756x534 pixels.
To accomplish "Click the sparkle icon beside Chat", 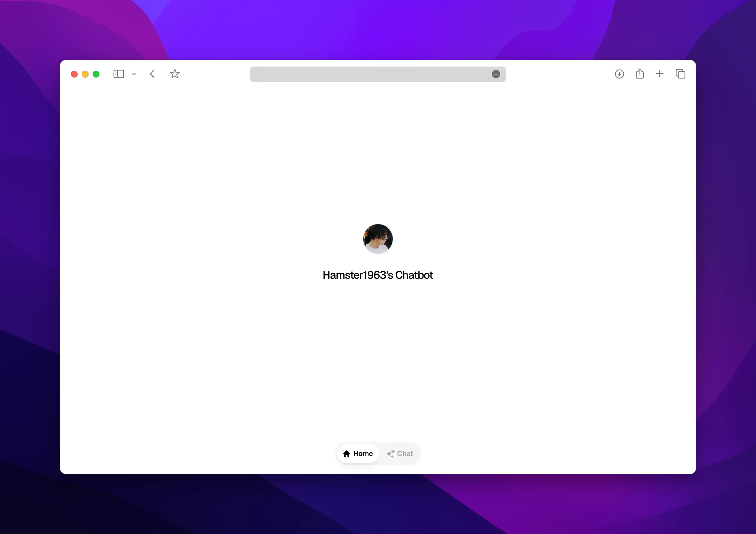I will click(x=391, y=454).
